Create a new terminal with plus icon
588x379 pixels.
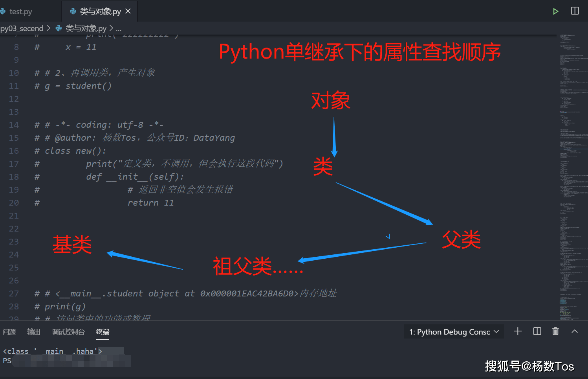(x=518, y=331)
